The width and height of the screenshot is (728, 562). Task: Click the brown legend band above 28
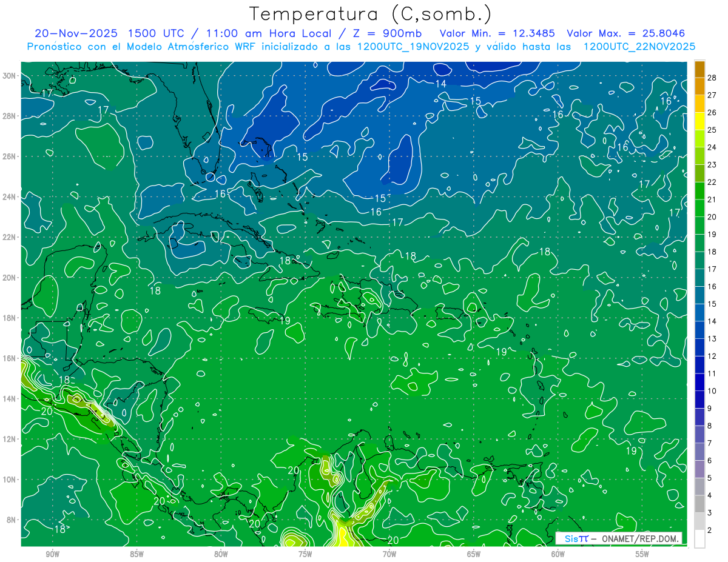(699, 69)
